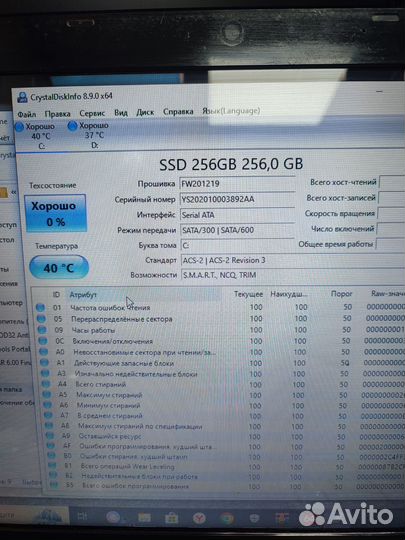The height and width of the screenshot is (540, 405).
Task: Click the Наихудш... column header
Action: click(x=289, y=294)
